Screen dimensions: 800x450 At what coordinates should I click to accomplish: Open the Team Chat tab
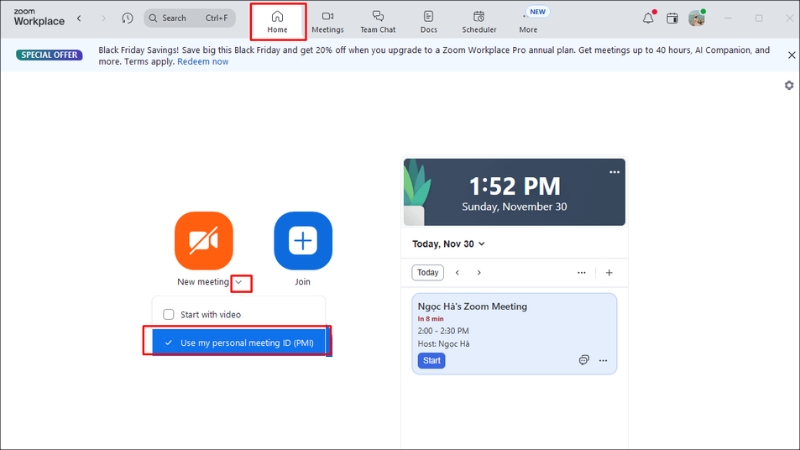[378, 21]
